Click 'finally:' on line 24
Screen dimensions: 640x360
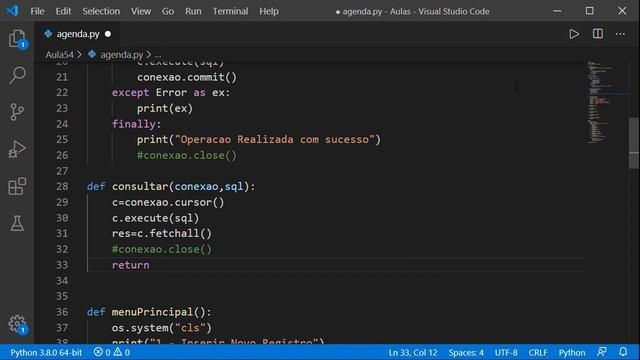pos(136,124)
